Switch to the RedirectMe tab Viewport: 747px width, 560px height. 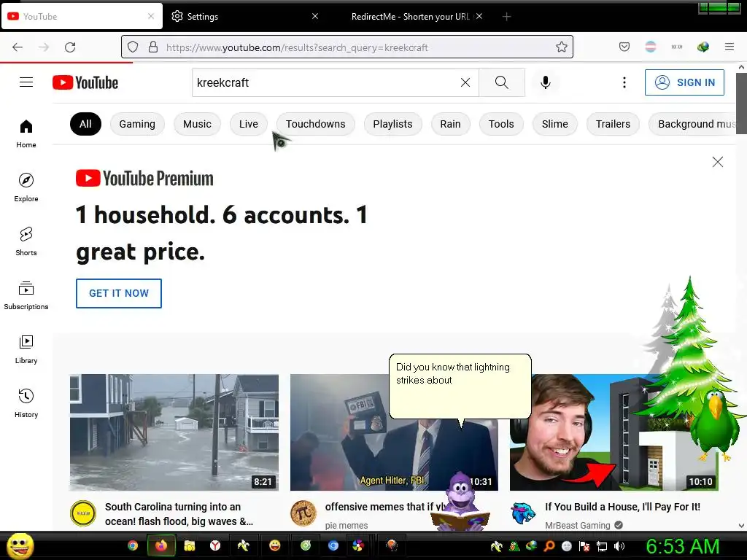point(410,17)
